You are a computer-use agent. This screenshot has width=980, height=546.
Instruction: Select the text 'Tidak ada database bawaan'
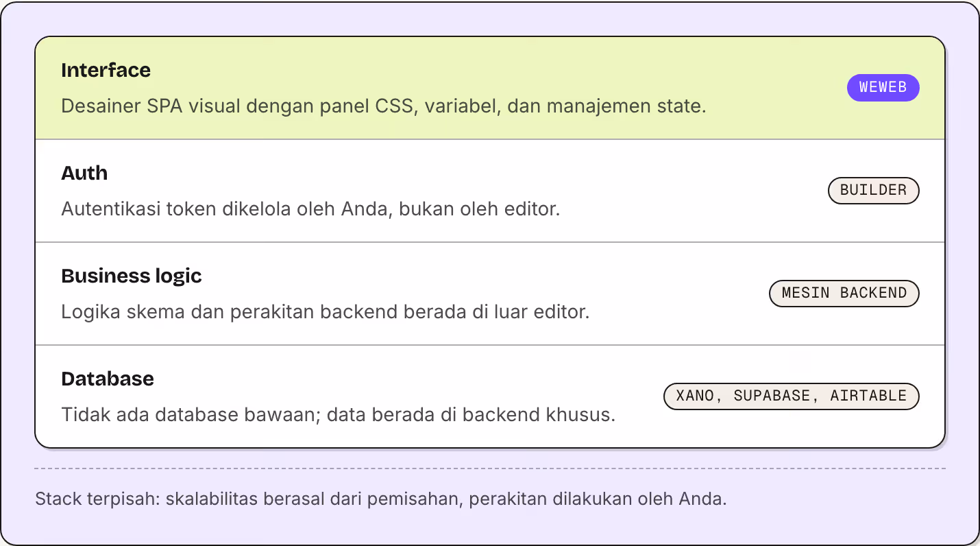pyautogui.click(x=189, y=415)
